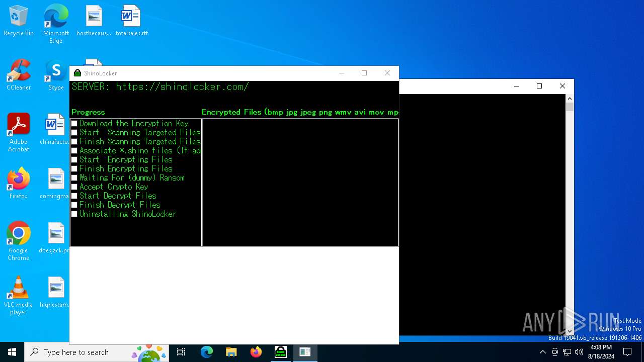The height and width of the screenshot is (362, 644).
Task: Show hidden system tray icons
Action: [x=542, y=352]
